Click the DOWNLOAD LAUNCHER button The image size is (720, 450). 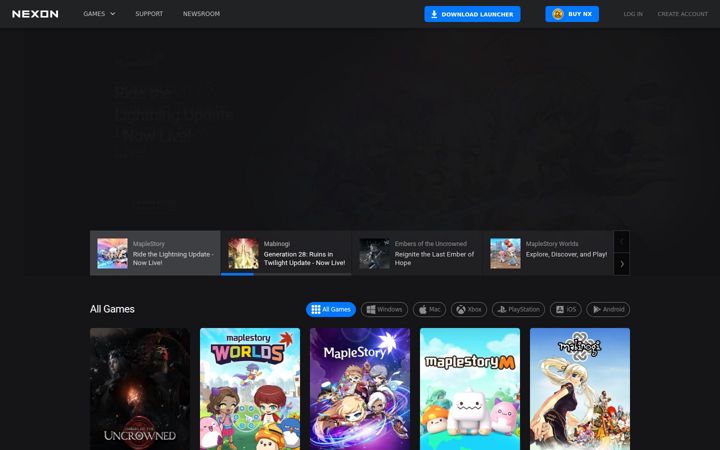(472, 14)
